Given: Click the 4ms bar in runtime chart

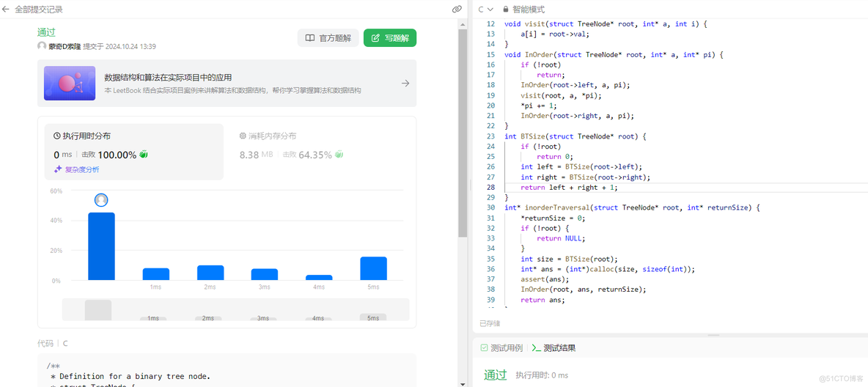Looking at the screenshot, I should [x=319, y=277].
